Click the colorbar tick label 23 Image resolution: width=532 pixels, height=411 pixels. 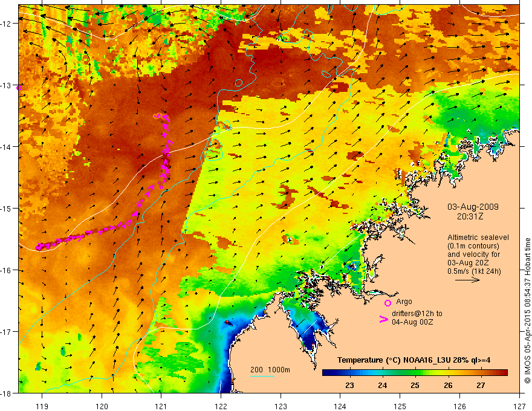tap(350, 386)
